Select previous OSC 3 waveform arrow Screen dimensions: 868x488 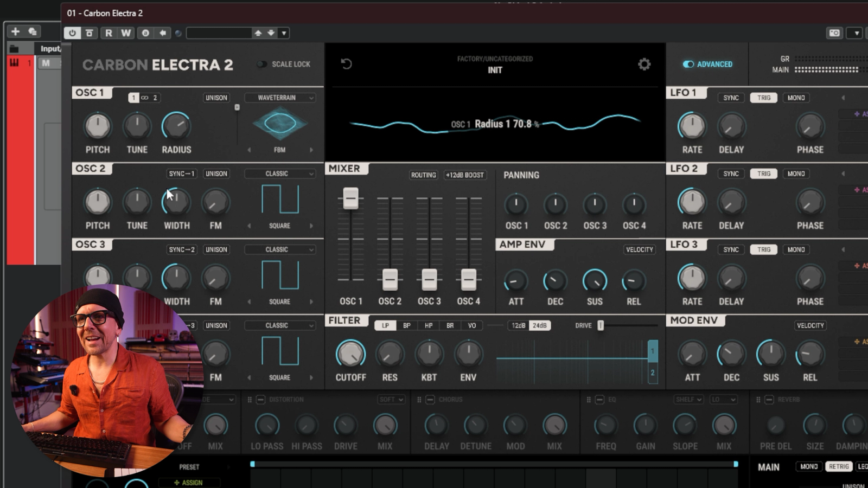[249, 301]
